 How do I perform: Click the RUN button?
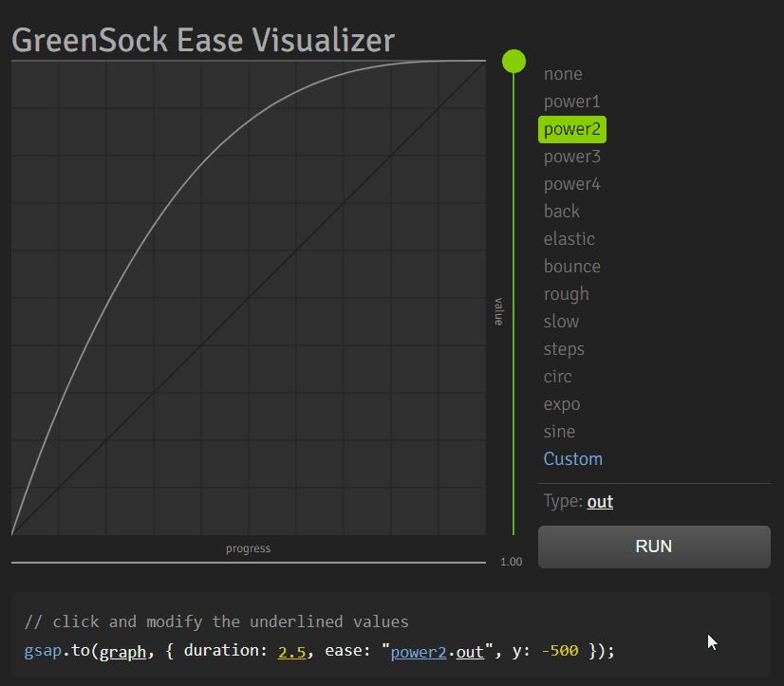654,547
